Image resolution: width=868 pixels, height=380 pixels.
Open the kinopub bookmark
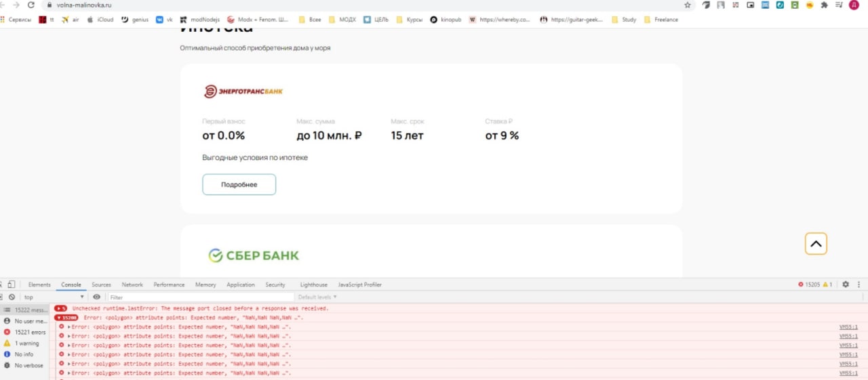pos(446,20)
